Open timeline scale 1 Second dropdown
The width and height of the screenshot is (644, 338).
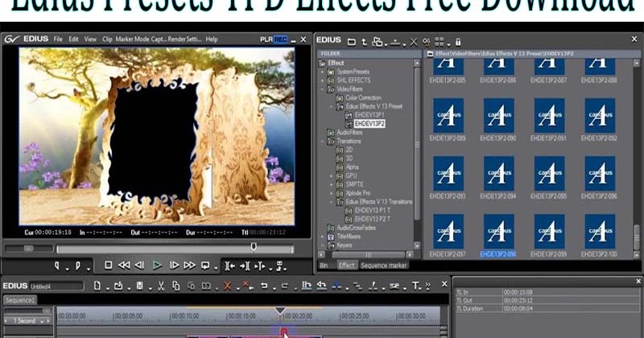click(x=42, y=321)
